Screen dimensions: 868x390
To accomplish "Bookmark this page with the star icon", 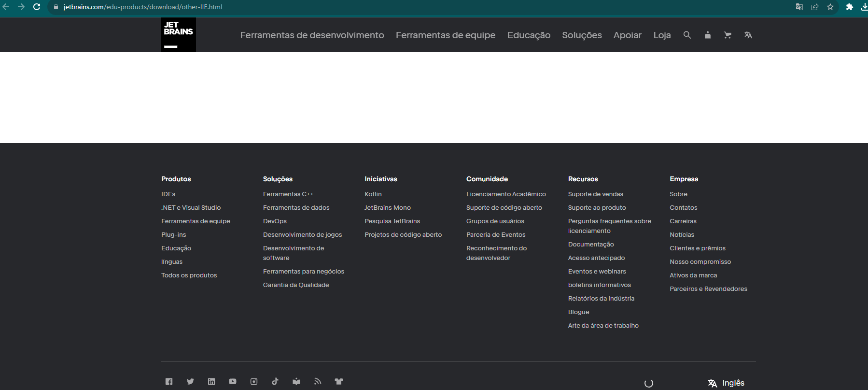I will [830, 7].
